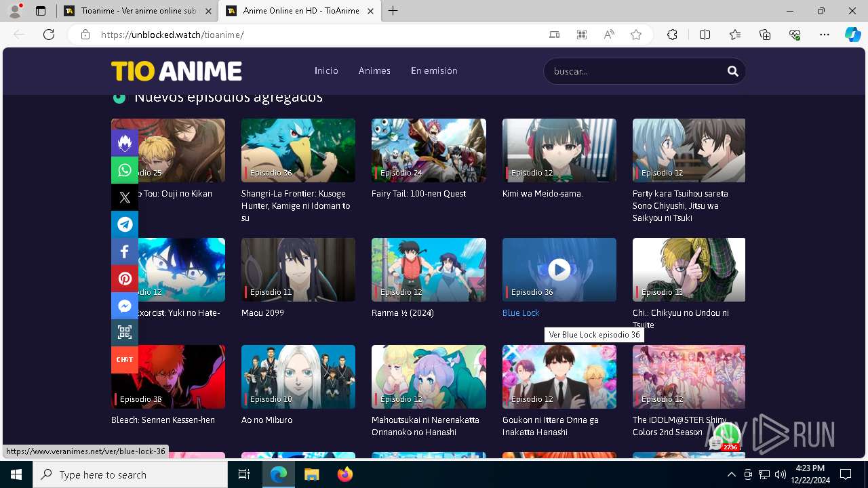The height and width of the screenshot is (488, 868).
Task: Open iDOLM@STER Shiny Colors thumbnail
Action: (x=689, y=377)
